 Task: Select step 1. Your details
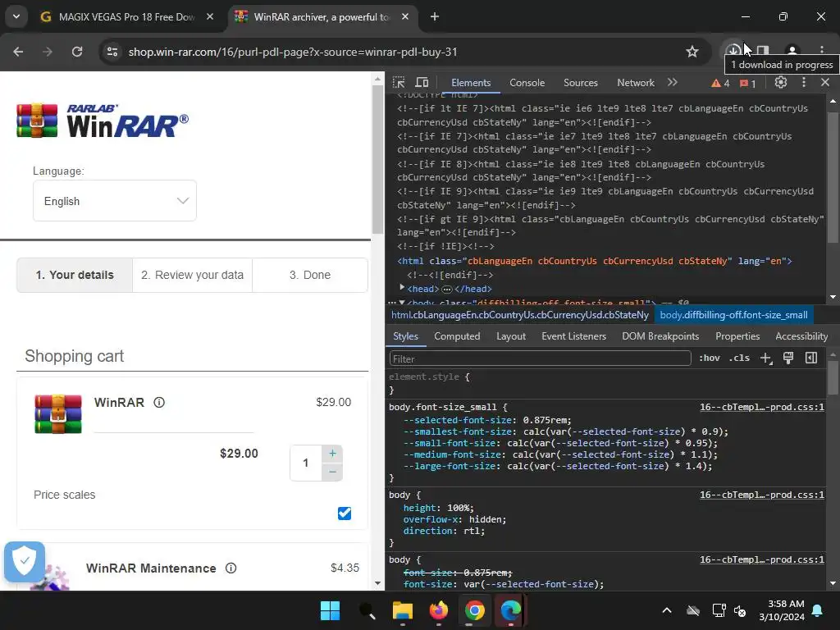[x=75, y=275]
